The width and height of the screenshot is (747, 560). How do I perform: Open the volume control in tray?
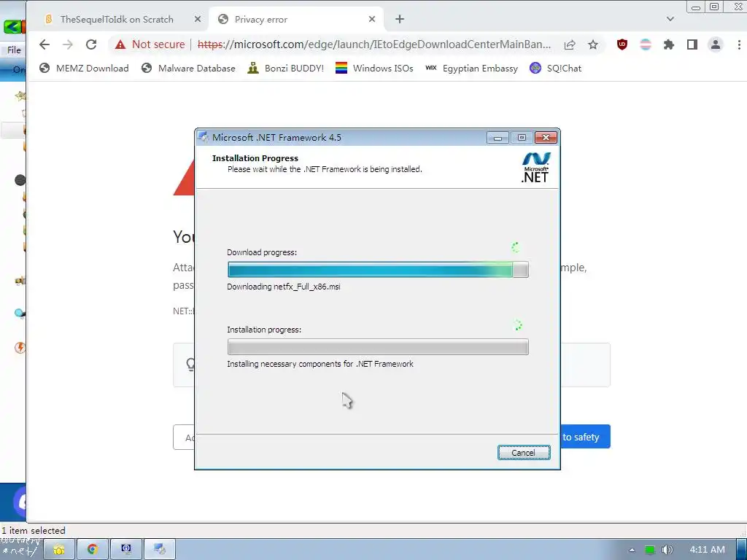pyautogui.click(x=667, y=550)
